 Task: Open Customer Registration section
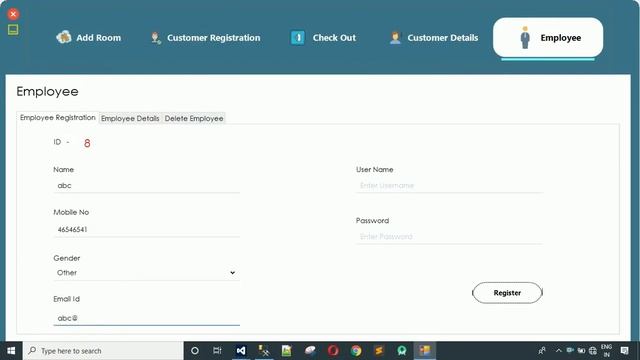tap(205, 38)
